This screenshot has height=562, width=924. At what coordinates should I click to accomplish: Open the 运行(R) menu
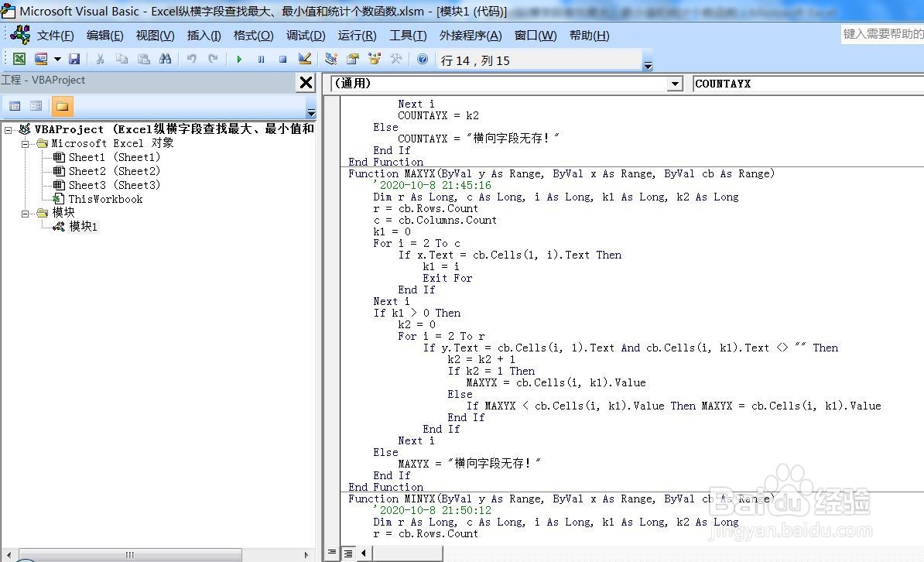click(357, 36)
